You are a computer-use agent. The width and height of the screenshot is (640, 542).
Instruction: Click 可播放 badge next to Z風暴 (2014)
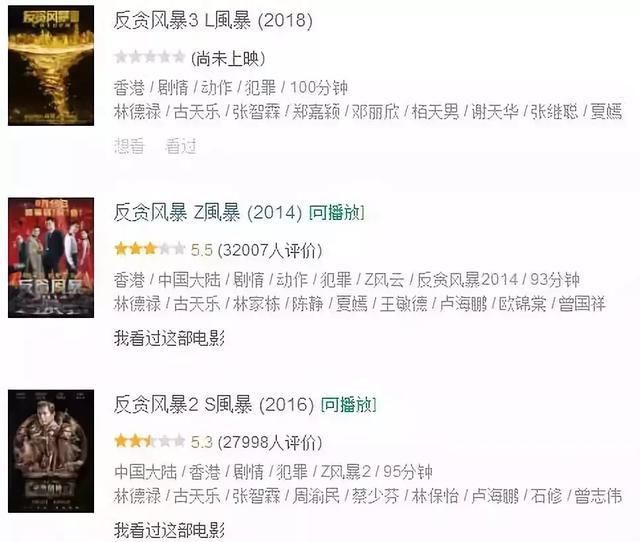pos(336,213)
